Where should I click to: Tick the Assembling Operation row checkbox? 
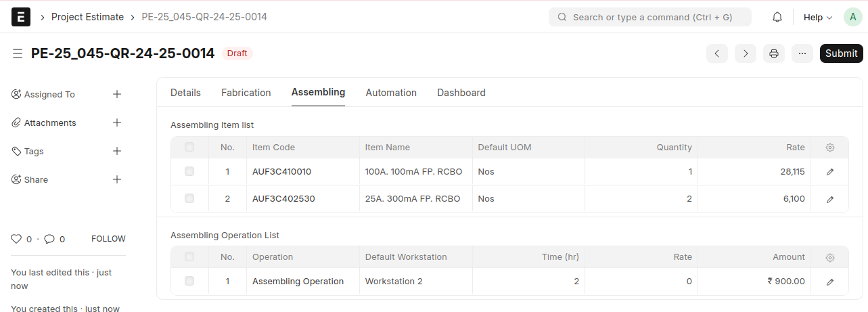click(x=189, y=282)
